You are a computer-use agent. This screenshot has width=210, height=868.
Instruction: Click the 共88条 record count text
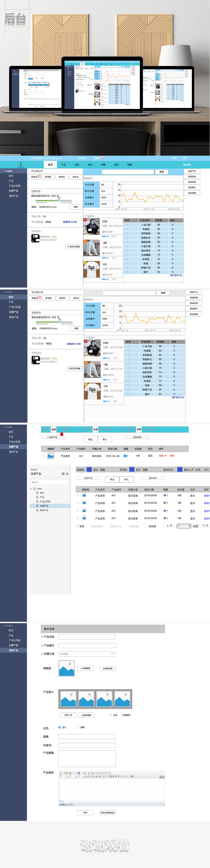(x=152, y=526)
